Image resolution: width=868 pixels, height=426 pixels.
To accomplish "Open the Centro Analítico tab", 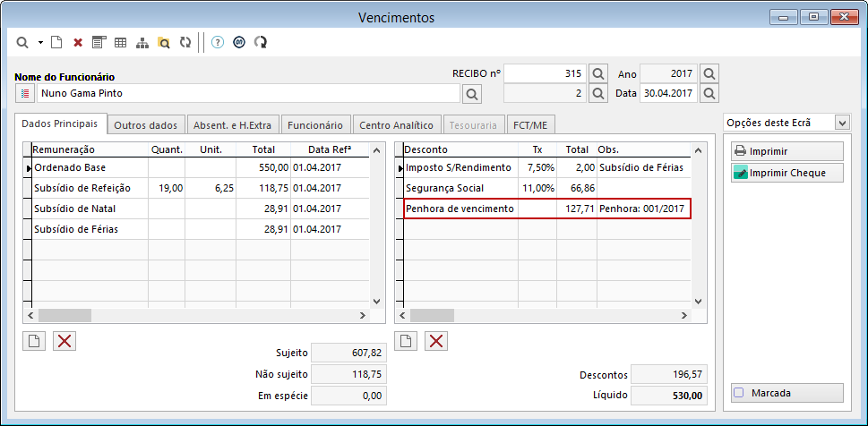I will pyautogui.click(x=395, y=125).
